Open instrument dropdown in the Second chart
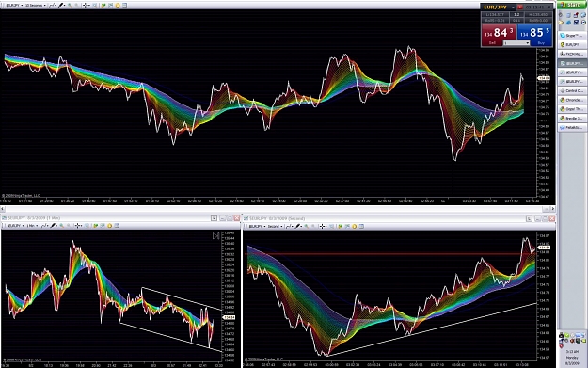Viewport: 588px width, 368px height. (x=257, y=226)
